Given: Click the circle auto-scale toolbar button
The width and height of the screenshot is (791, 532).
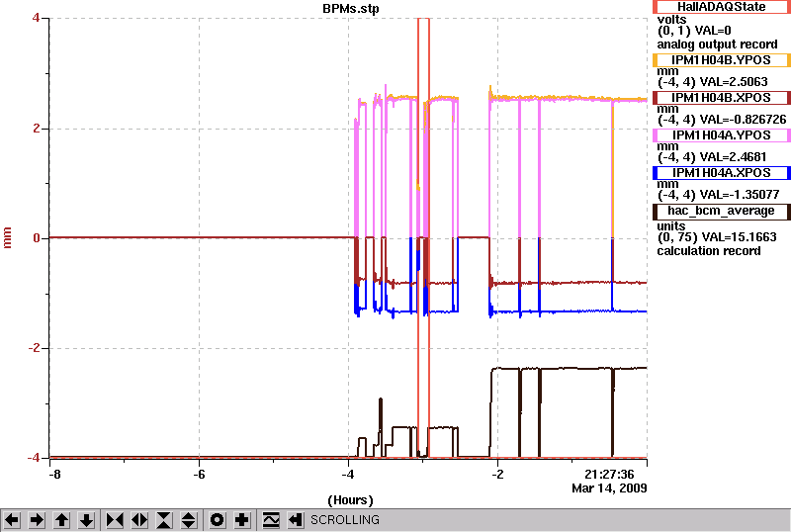Looking at the screenshot, I should tap(217, 520).
